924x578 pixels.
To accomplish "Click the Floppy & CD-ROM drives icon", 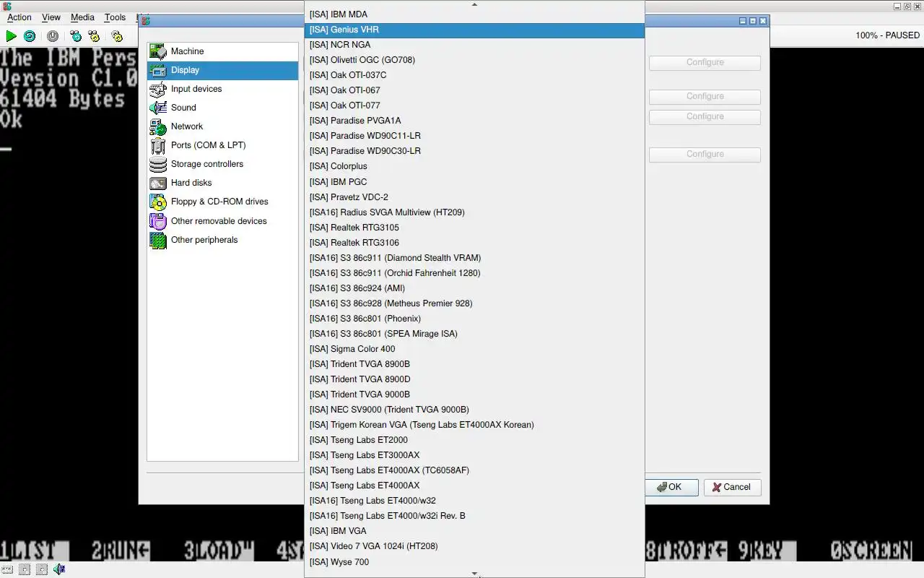I will coord(158,202).
